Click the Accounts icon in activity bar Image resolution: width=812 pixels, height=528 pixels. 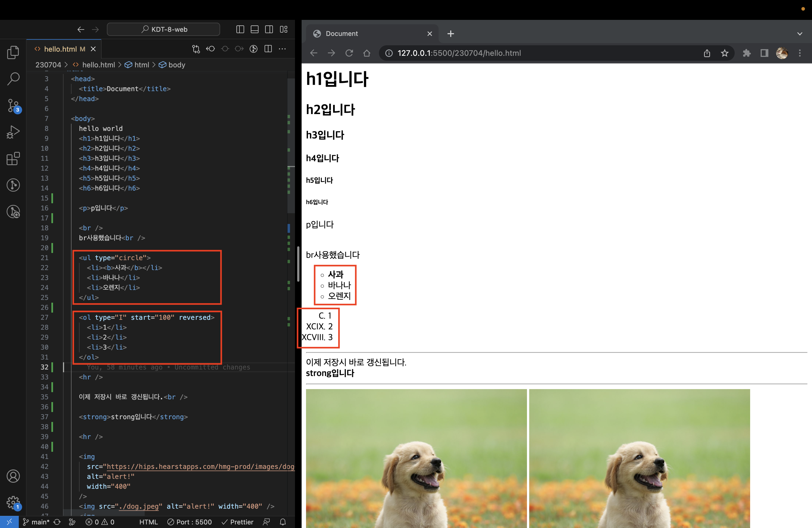(x=13, y=476)
